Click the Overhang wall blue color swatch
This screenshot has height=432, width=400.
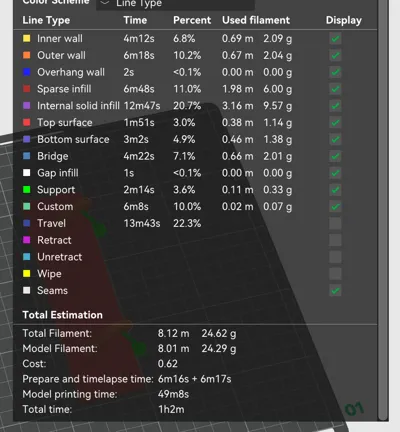tap(27, 72)
